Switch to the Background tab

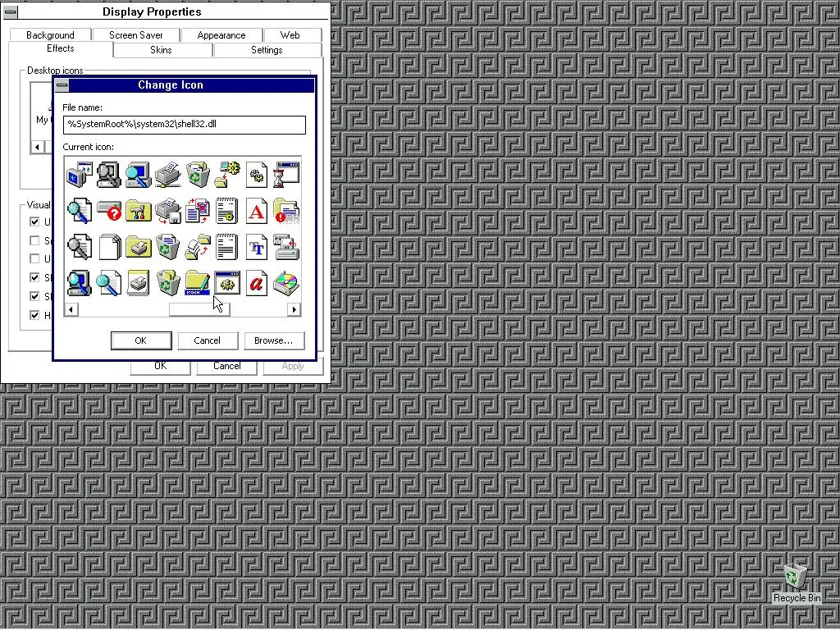[50, 34]
